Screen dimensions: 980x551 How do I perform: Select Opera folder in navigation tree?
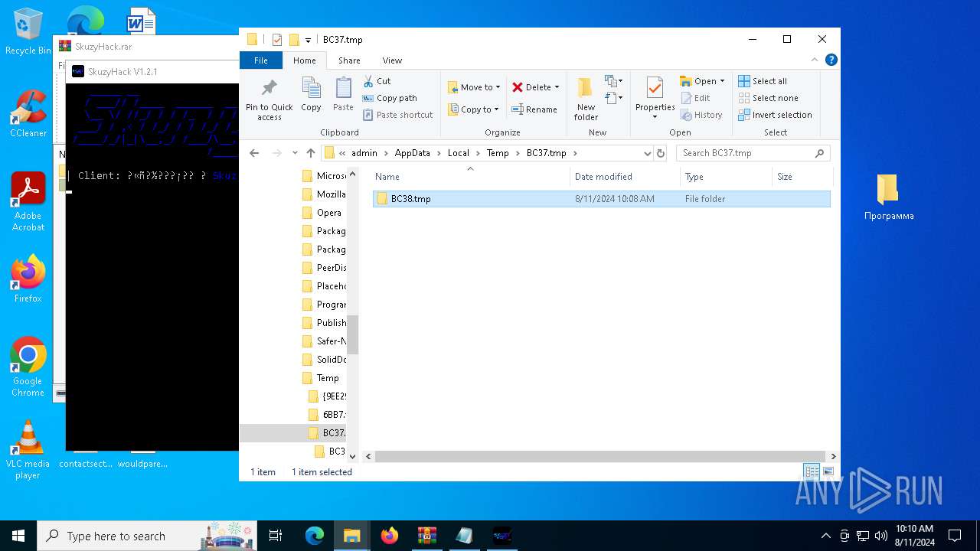(322, 213)
